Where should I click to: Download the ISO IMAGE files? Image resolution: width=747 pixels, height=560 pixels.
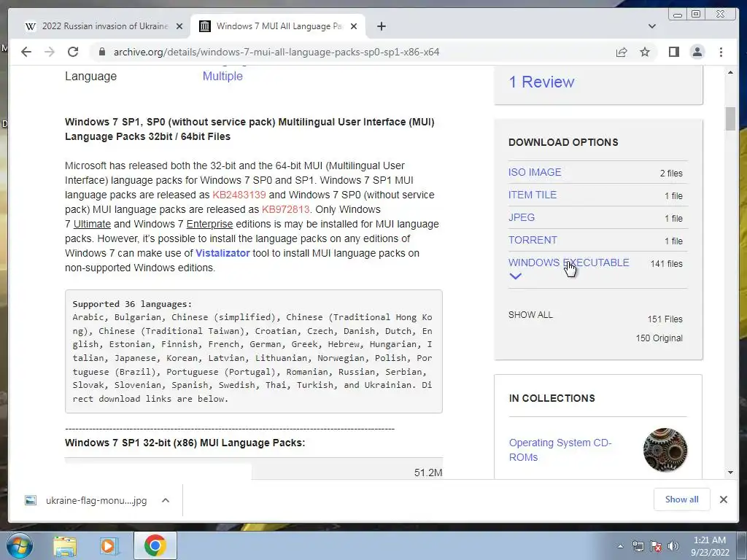point(535,172)
